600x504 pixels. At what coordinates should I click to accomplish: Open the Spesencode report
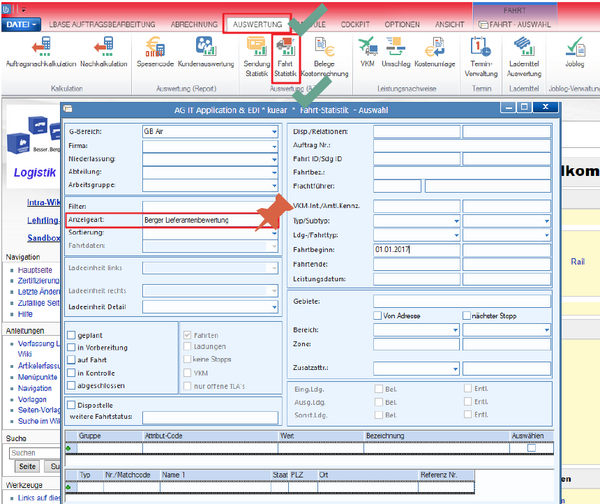pos(155,52)
